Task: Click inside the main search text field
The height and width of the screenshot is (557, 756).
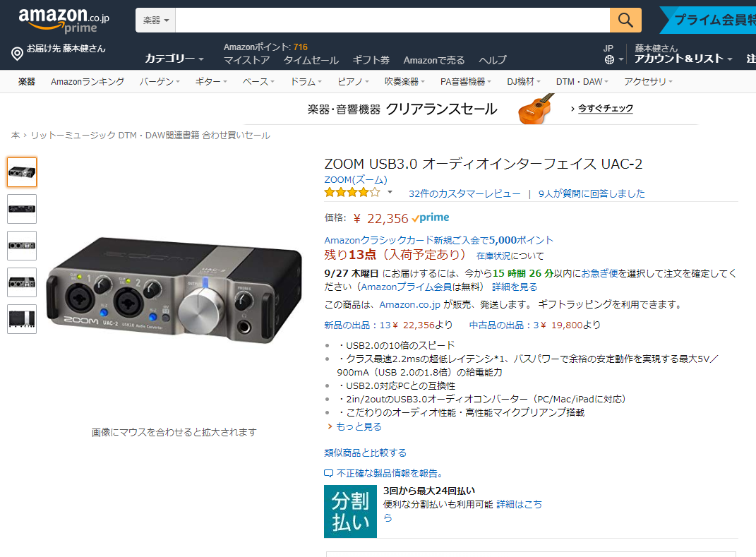Action: (392, 20)
